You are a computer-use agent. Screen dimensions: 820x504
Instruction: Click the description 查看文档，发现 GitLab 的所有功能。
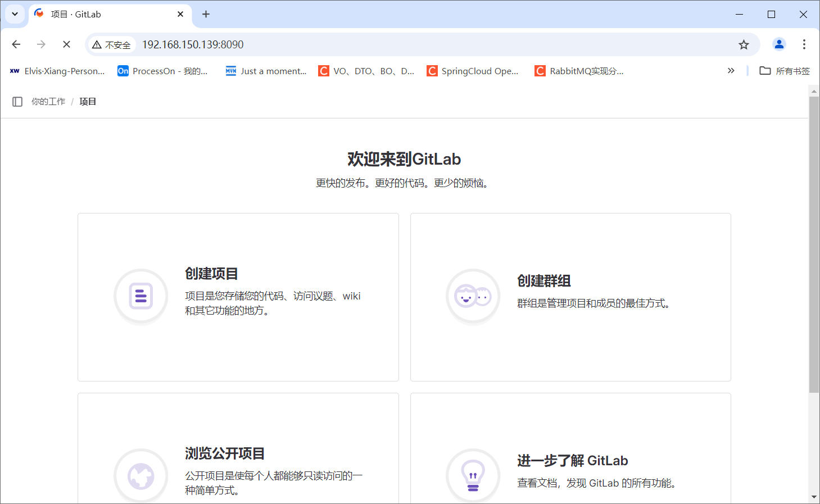coord(598,483)
